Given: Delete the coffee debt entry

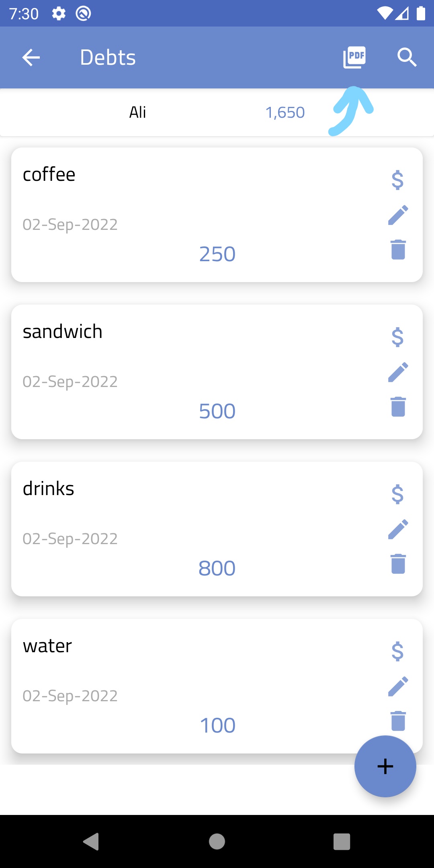Looking at the screenshot, I should tap(398, 250).
